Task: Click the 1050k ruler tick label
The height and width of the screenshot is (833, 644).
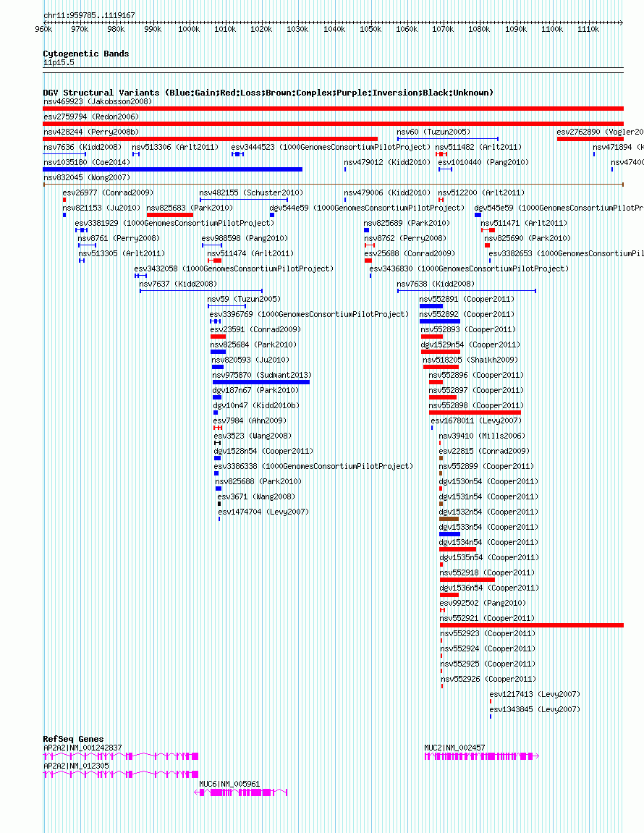Action: (x=370, y=29)
